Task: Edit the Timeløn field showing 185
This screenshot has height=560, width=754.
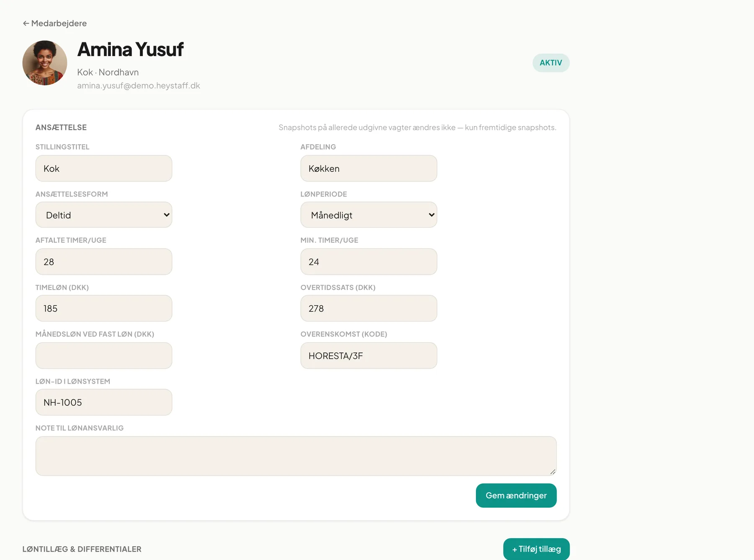Action: (x=104, y=308)
